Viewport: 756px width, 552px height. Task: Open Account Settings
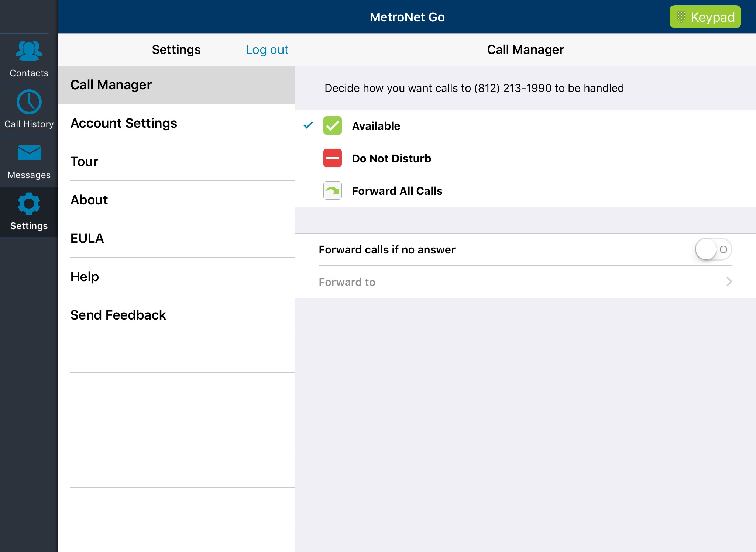(x=176, y=123)
